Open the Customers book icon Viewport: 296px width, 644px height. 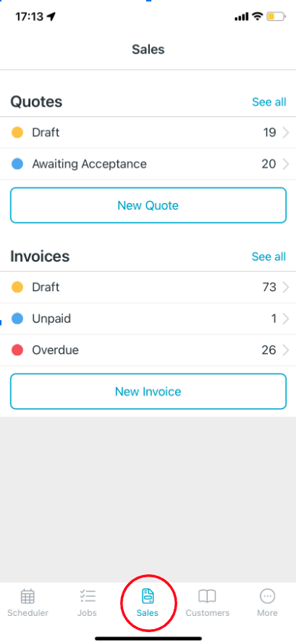coord(207,596)
